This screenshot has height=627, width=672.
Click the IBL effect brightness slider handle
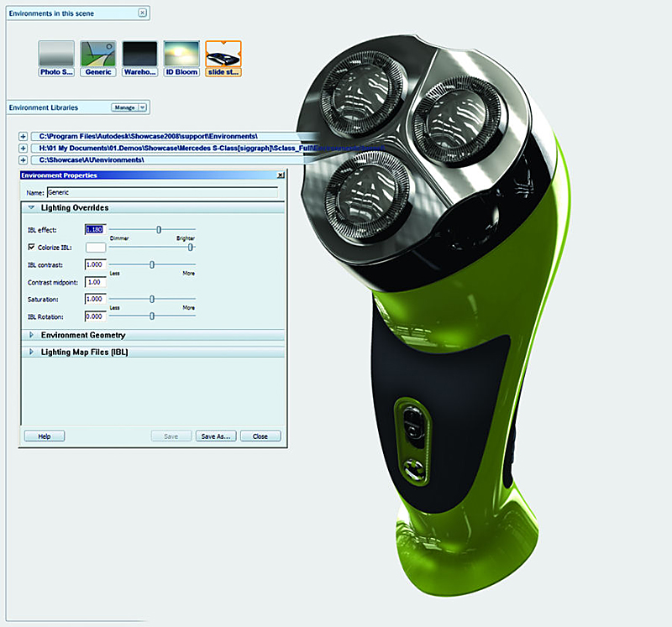coord(159,229)
